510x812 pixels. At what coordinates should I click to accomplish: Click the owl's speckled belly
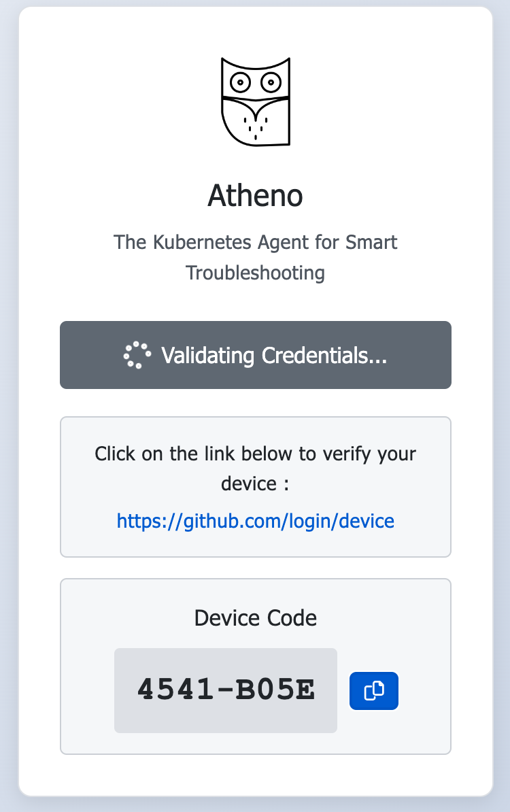(256, 126)
